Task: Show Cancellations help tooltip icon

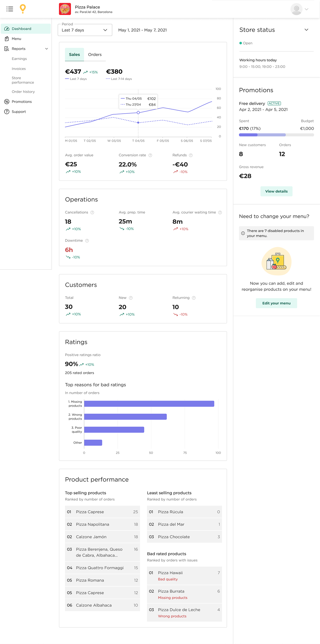Action: 92,213
